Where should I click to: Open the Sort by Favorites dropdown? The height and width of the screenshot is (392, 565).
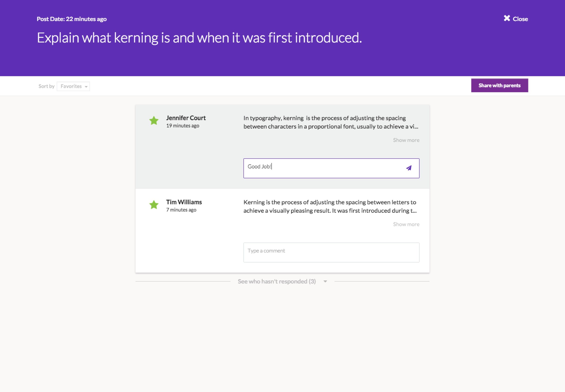click(x=73, y=86)
